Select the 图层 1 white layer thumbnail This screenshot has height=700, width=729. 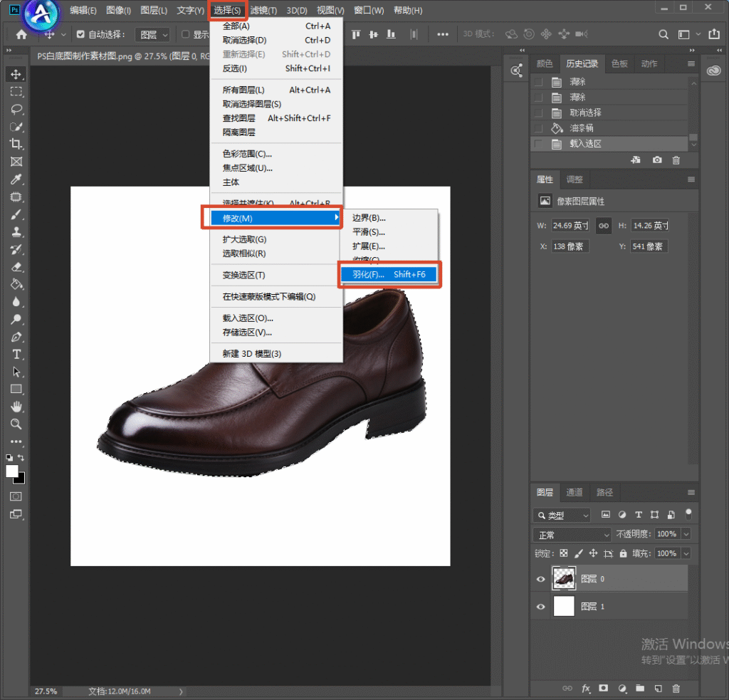click(564, 607)
